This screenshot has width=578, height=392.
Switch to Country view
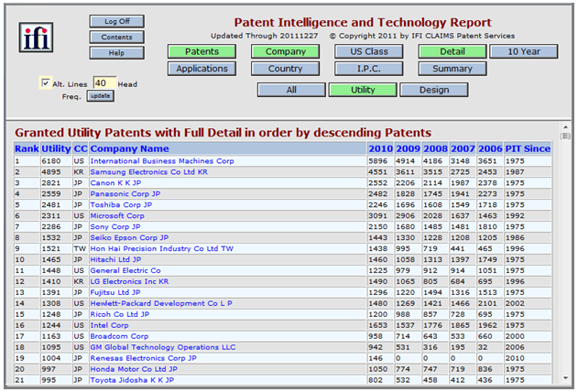[x=285, y=69]
